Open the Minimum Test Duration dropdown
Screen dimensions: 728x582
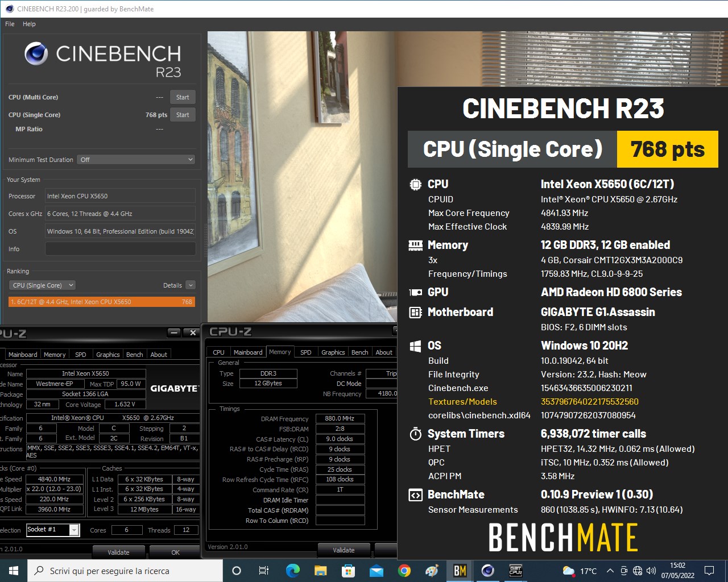click(136, 160)
